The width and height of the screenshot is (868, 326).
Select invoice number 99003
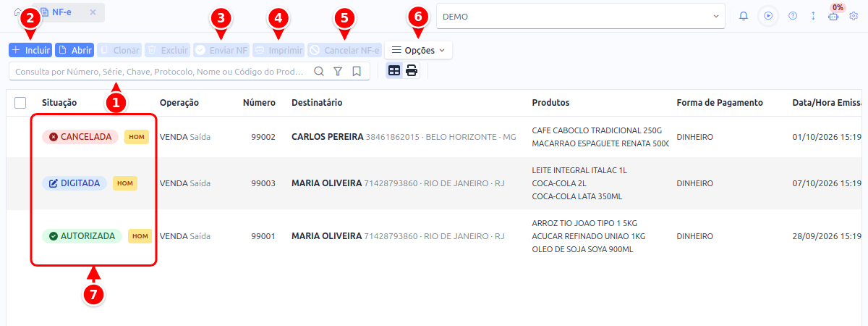[263, 183]
